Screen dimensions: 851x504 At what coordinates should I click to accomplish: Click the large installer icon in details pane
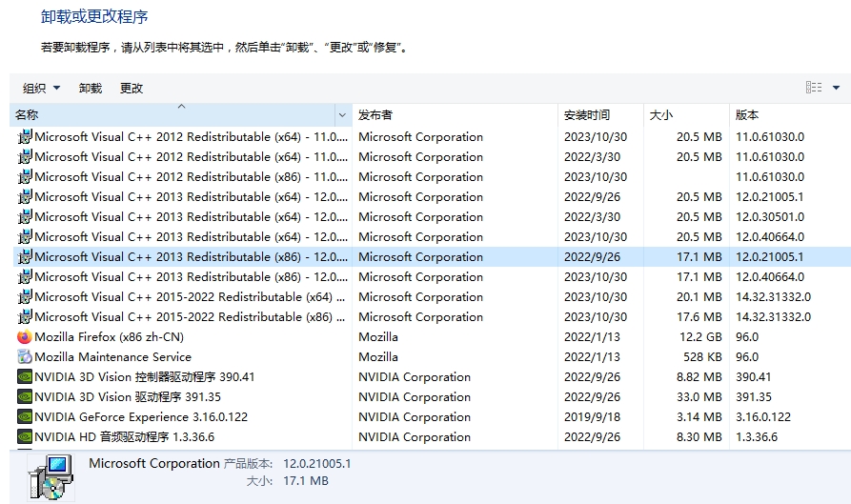click(50, 475)
